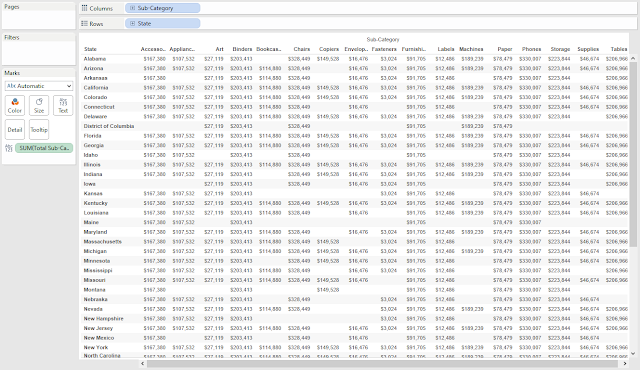The width and height of the screenshot is (640, 370).
Task: Click the Machines column header
Action: coord(471,49)
